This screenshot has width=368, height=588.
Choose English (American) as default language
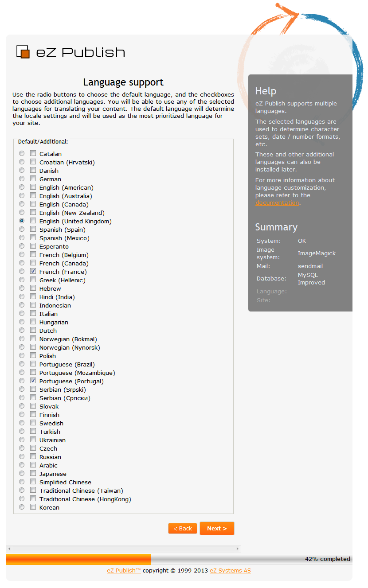(22, 187)
